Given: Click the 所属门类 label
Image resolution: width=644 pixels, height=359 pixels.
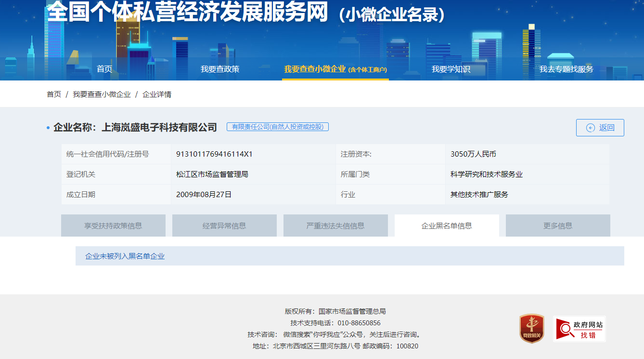Looking at the screenshot, I should click(355, 174).
